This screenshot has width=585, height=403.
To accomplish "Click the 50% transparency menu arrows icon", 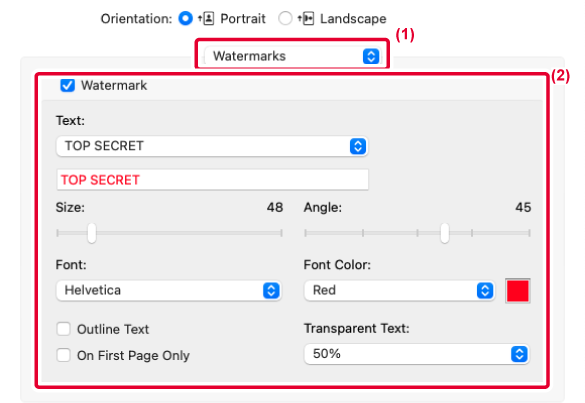I will click(x=519, y=354).
